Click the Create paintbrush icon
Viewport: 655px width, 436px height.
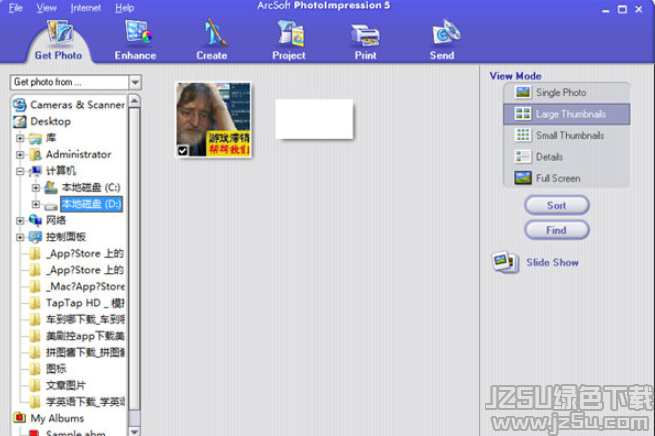tap(214, 33)
